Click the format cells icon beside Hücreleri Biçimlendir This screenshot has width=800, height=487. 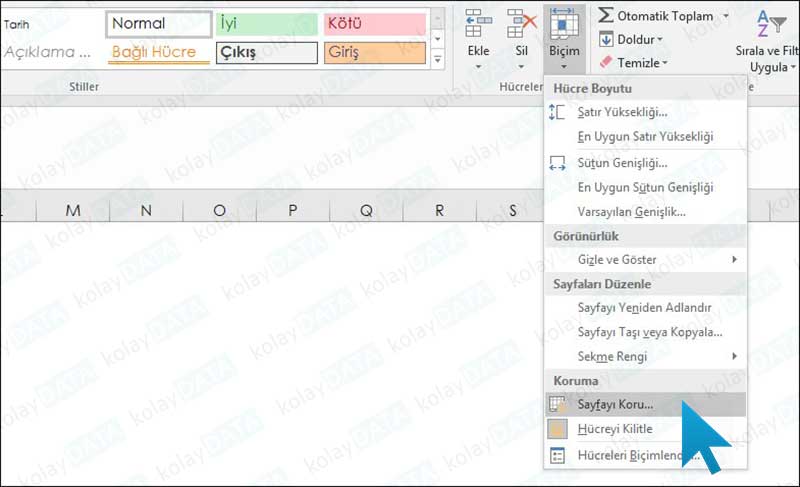pos(557,455)
